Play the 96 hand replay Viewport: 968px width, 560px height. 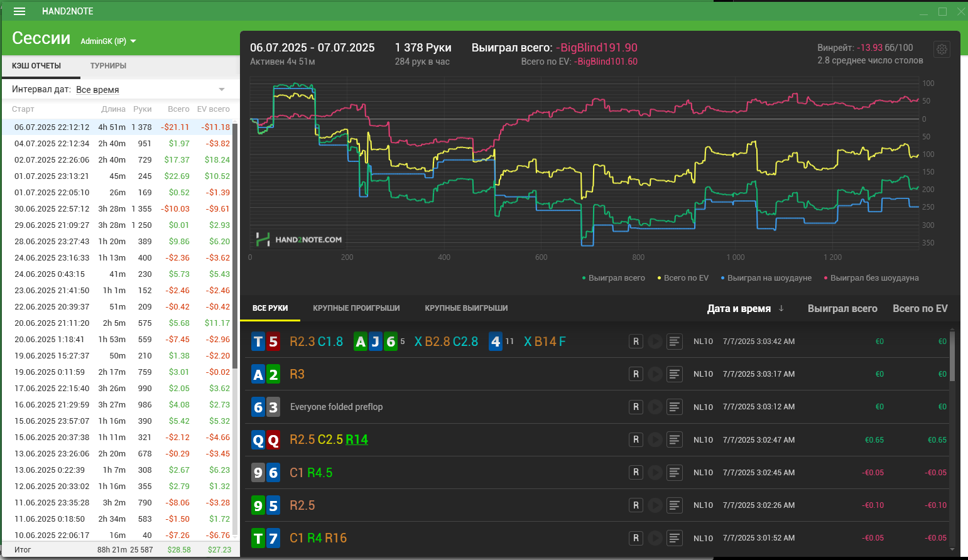pos(655,472)
